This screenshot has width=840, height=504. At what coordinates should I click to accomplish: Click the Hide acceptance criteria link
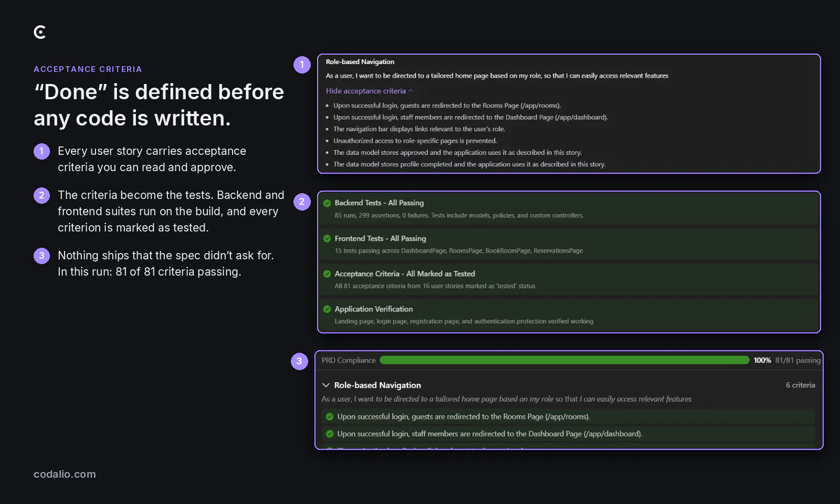[x=365, y=91]
